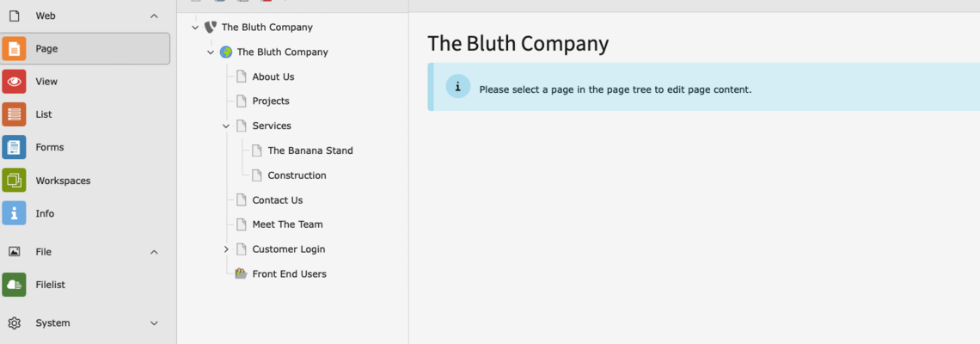Open the List module icon
The height and width of the screenshot is (344, 980).
click(14, 114)
